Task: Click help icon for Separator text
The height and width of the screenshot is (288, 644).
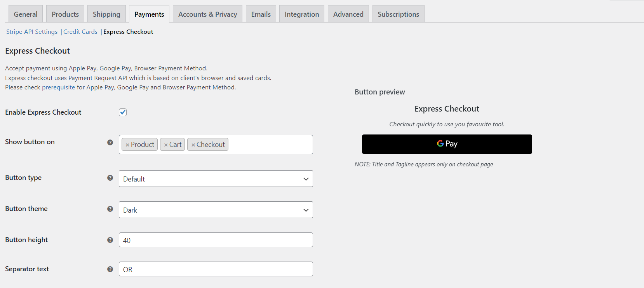Action: pyautogui.click(x=110, y=269)
